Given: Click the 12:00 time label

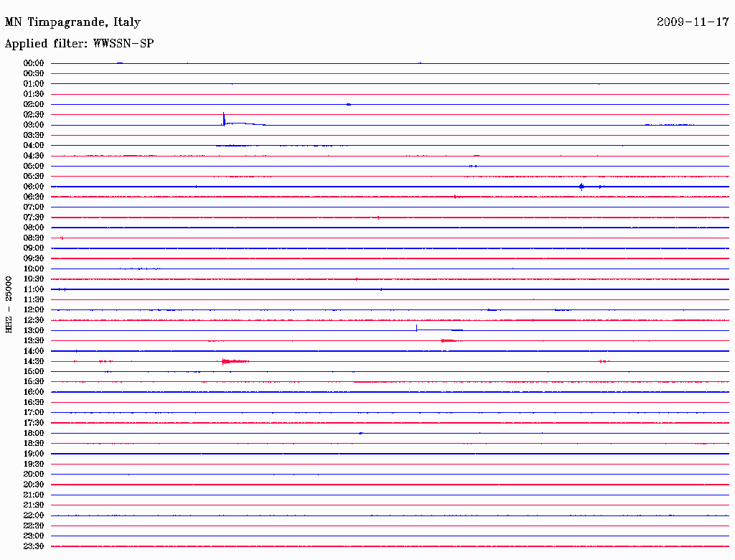Looking at the screenshot, I should tap(34, 309).
